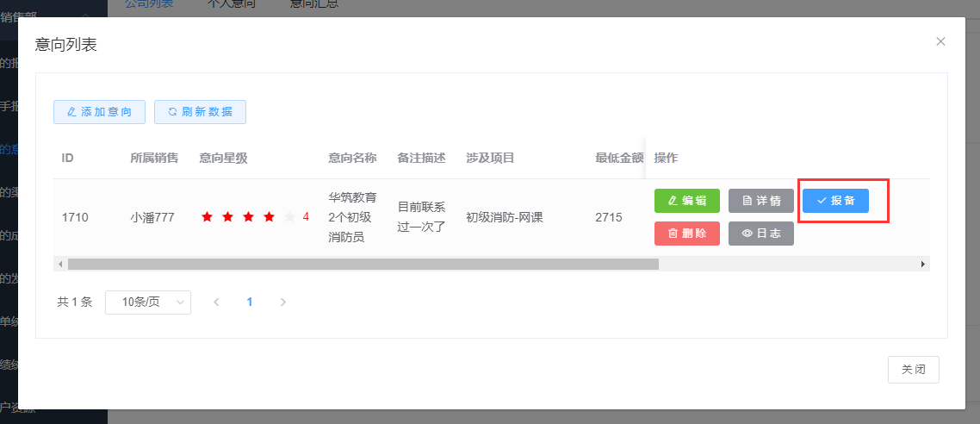Close the dialog with 关闭 button

[913, 370]
